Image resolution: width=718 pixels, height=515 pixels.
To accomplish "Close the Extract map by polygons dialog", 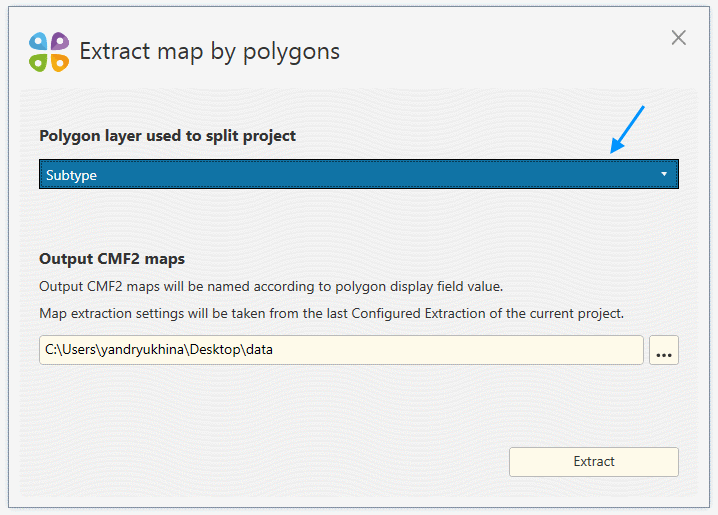I will (x=679, y=38).
